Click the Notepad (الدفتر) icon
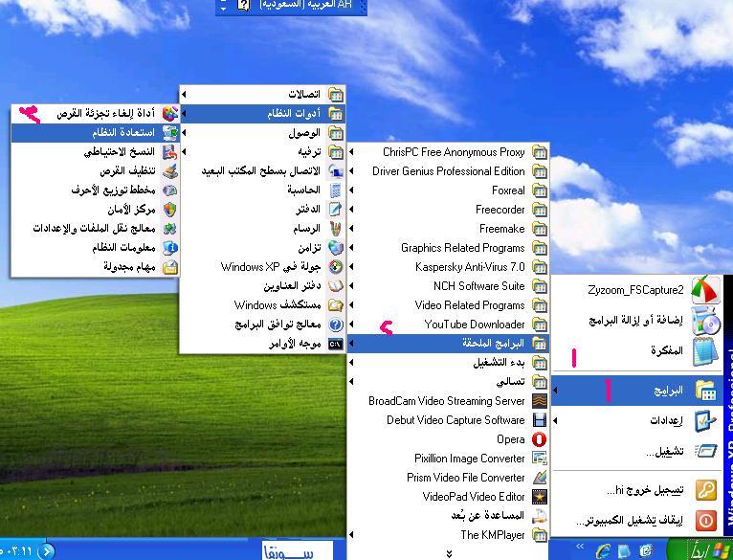733x560 pixels. (336, 209)
